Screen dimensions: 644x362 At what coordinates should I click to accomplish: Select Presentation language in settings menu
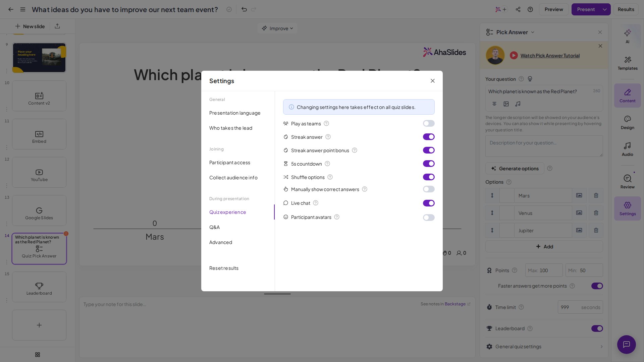point(235,113)
